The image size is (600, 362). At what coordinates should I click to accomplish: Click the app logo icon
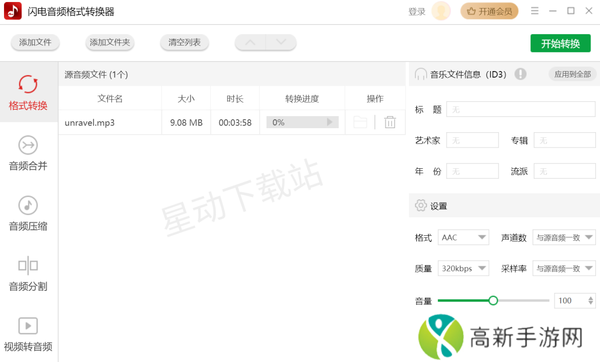click(x=13, y=11)
